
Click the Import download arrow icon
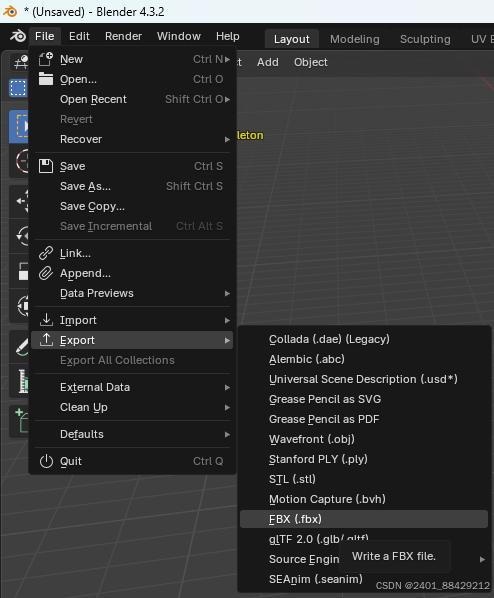tap(46, 320)
